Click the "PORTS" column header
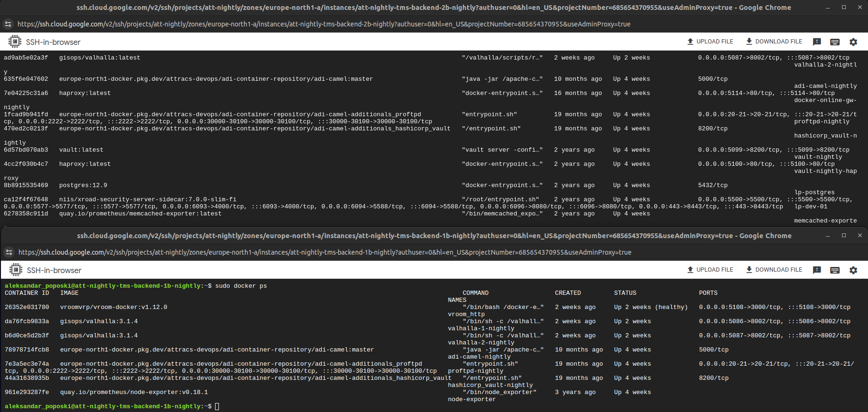The width and height of the screenshot is (868, 412). pos(708,293)
